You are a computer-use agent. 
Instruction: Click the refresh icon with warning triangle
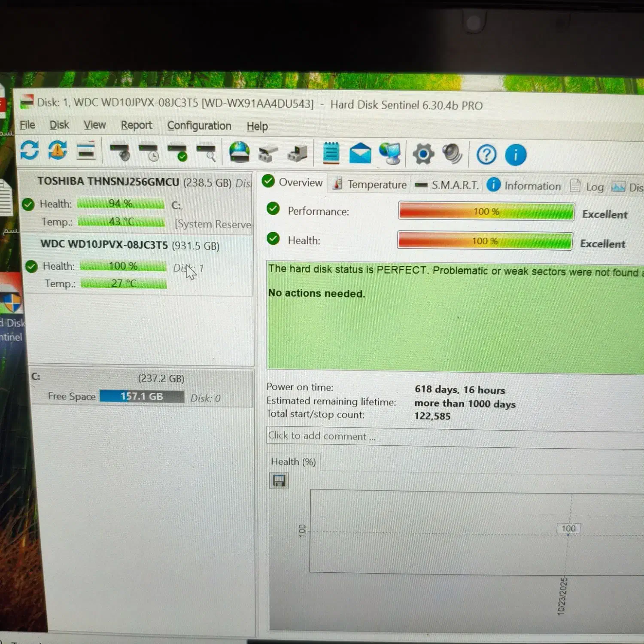point(58,151)
